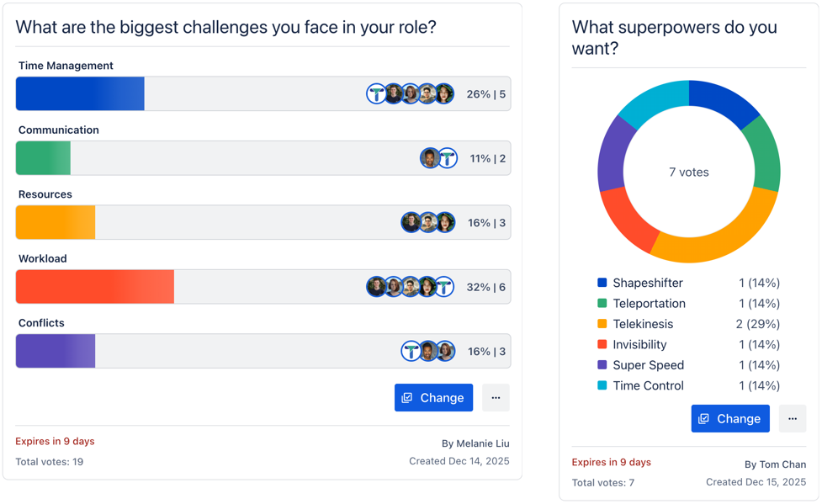822x504 pixels.
Task: Click first voter avatar on Communication row
Action: 430,158
